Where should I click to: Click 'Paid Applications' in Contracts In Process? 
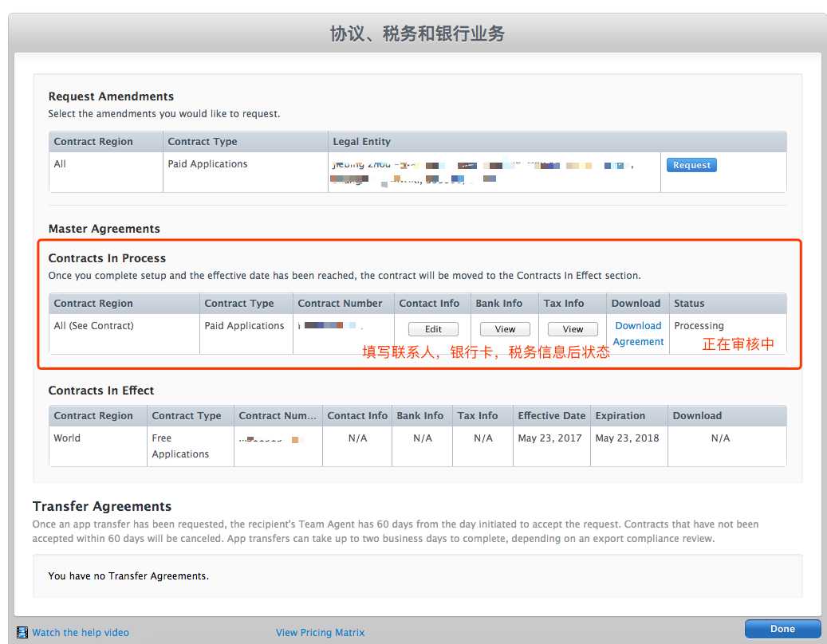pos(244,326)
